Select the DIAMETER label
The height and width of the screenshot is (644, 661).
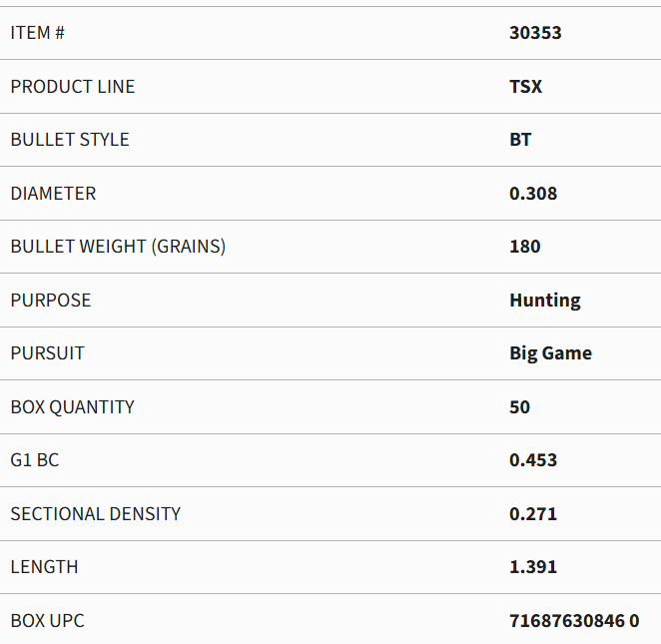(x=53, y=194)
